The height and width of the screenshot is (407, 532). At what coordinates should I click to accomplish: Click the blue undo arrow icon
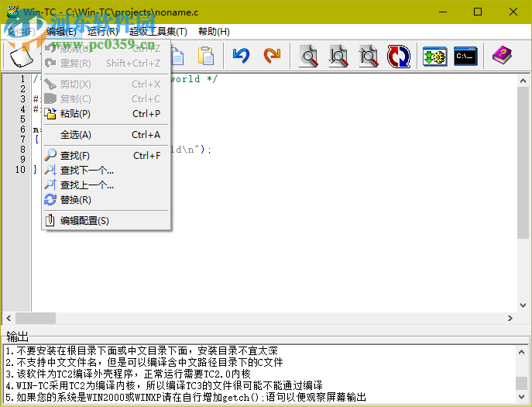pyautogui.click(x=242, y=56)
